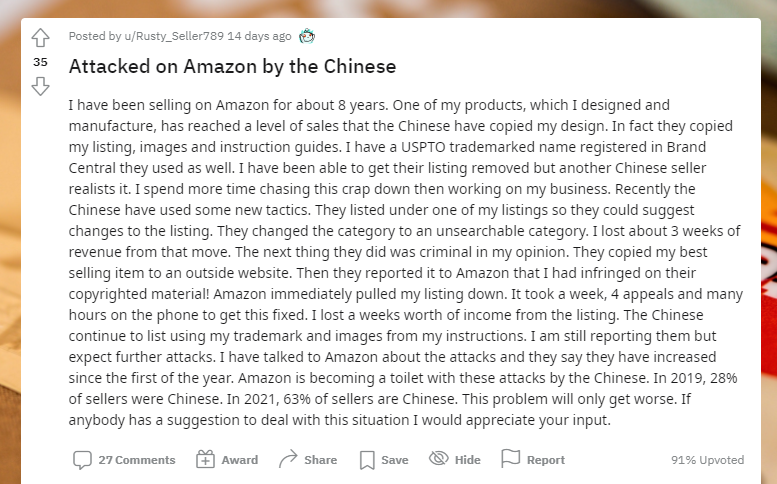
Task: Click the 91% Upvoted indicator
Action: click(707, 460)
